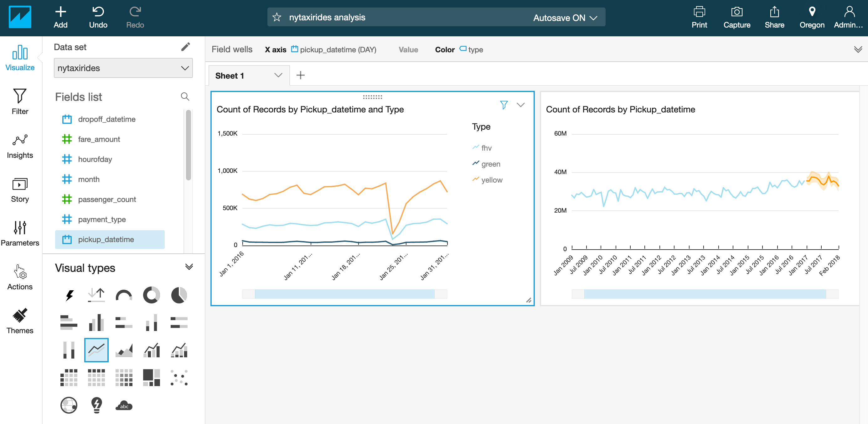Toggle the green legend series
This screenshot has height=424, width=868.
tap(486, 164)
